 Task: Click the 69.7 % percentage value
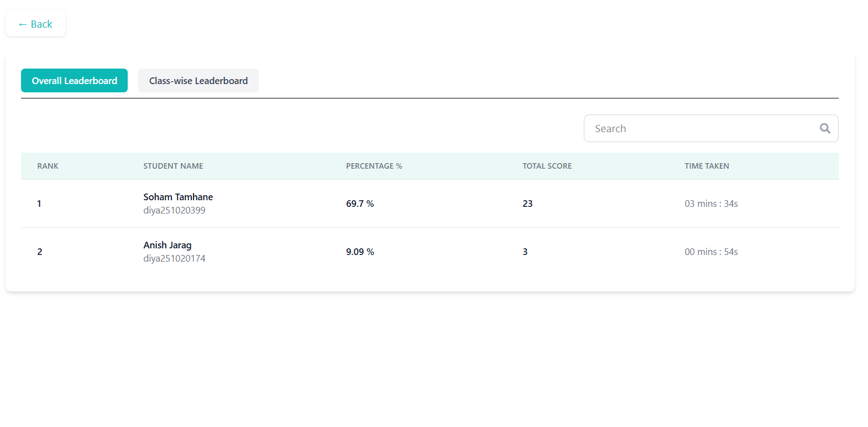click(x=360, y=204)
